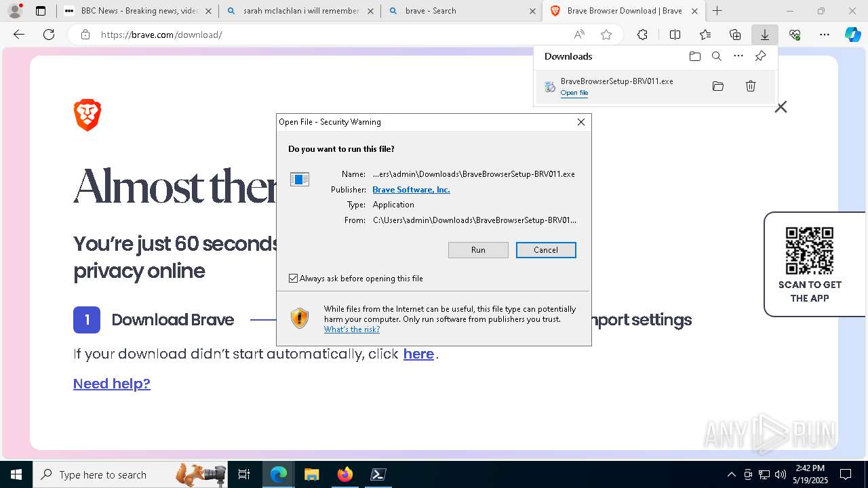Click step 1 Download Brave badge
This screenshot has width=868, height=488.
(x=87, y=320)
